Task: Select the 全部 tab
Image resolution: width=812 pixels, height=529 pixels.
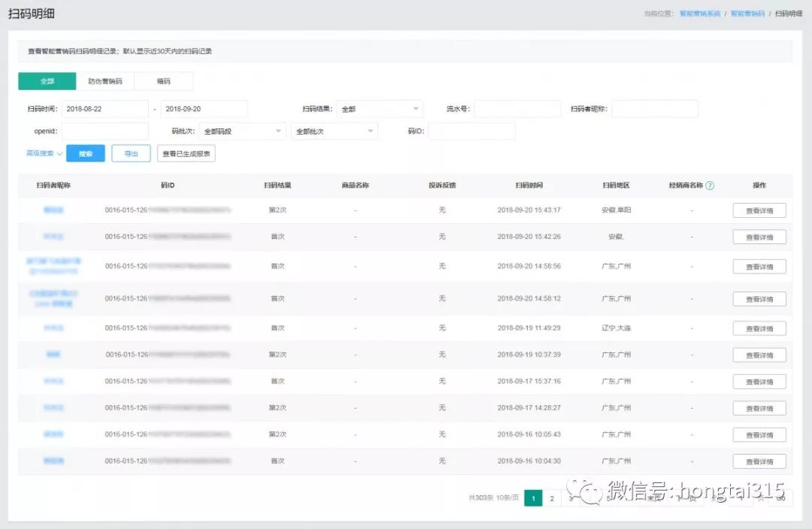Action: [47, 81]
